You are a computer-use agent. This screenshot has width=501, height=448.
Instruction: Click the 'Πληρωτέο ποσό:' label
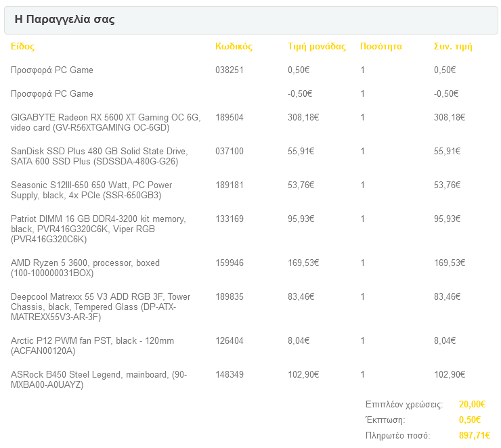coord(398,435)
